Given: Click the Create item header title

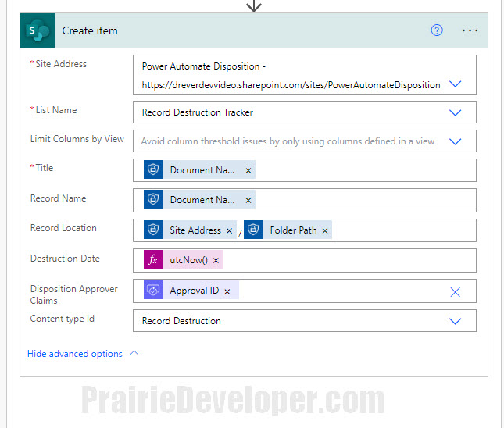Looking at the screenshot, I should point(90,30).
